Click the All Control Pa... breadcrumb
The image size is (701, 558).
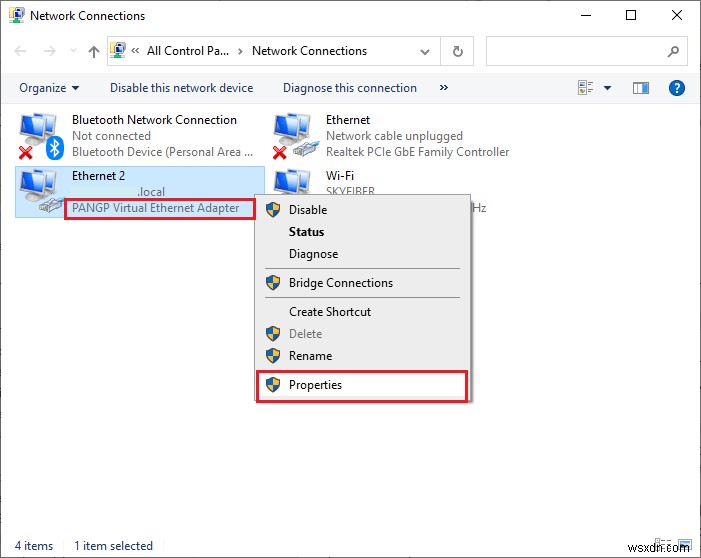click(188, 51)
